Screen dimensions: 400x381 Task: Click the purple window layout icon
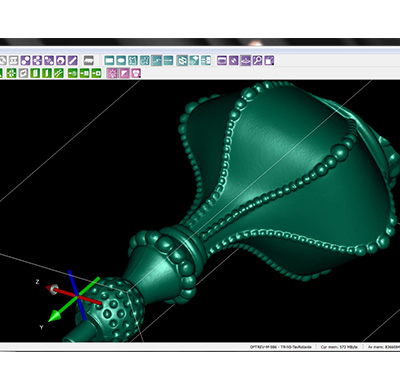(x=222, y=60)
